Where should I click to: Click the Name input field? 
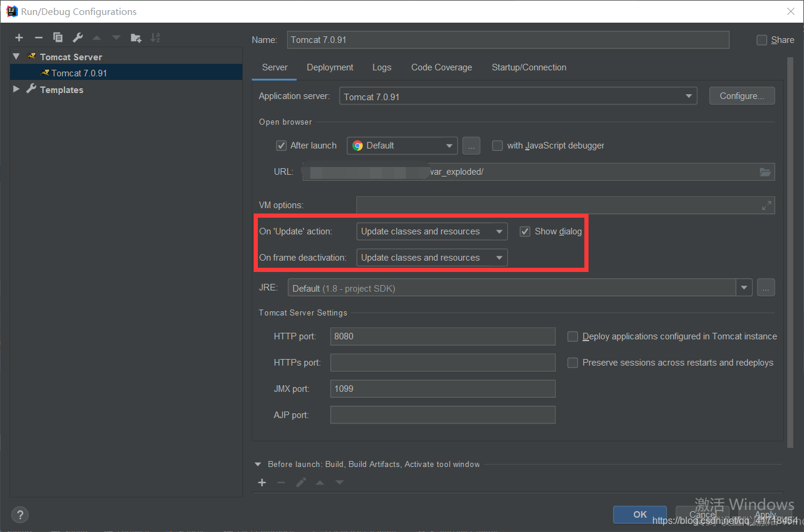coord(508,40)
